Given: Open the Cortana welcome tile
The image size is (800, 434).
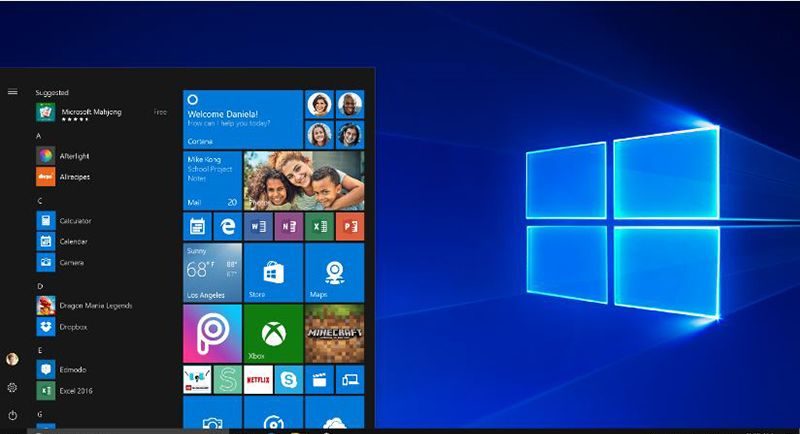Looking at the screenshot, I should click(243, 118).
